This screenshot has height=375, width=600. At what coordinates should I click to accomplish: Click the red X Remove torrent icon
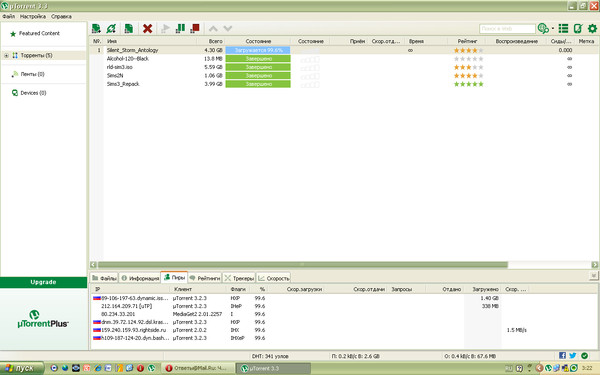pos(147,28)
